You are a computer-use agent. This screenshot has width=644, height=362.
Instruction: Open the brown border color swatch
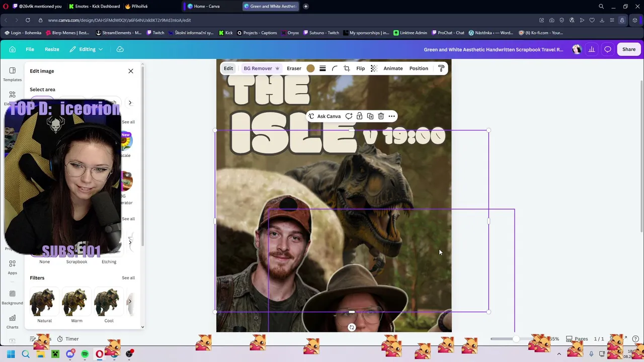[x=310, y=68]
